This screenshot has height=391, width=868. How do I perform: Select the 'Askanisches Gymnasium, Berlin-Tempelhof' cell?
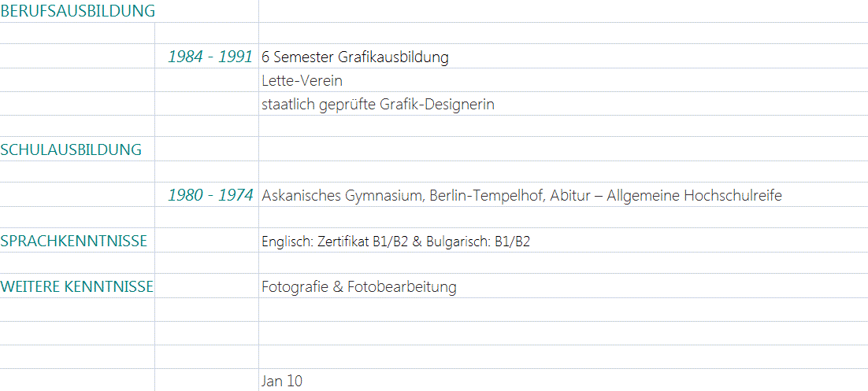[521, 195]
